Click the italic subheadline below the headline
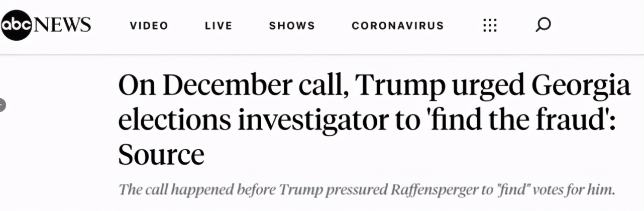This screenshot has height=211, width=644. (367, 190)
